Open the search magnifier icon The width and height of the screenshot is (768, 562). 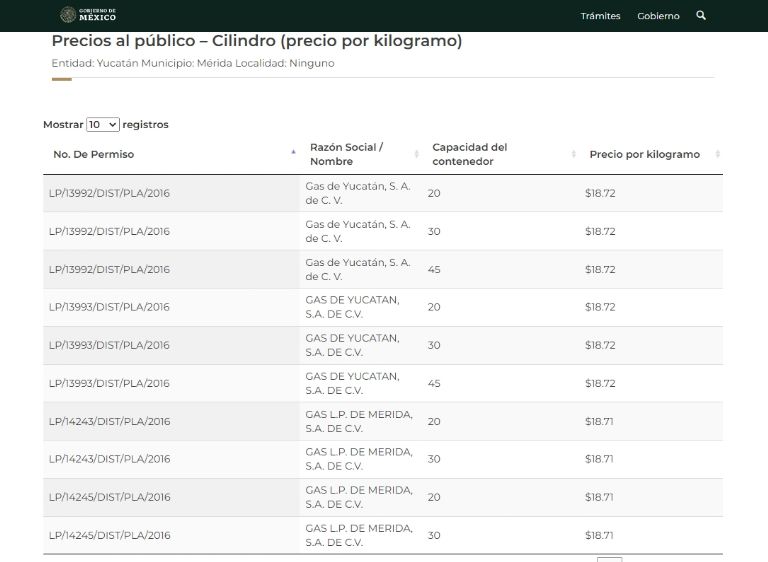tap(701, 15)
